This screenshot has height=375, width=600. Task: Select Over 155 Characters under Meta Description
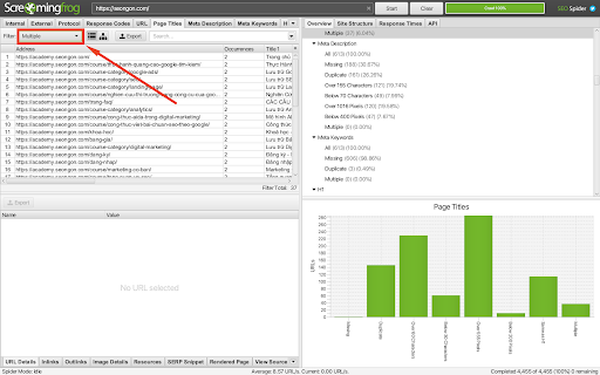click(365, 85)
